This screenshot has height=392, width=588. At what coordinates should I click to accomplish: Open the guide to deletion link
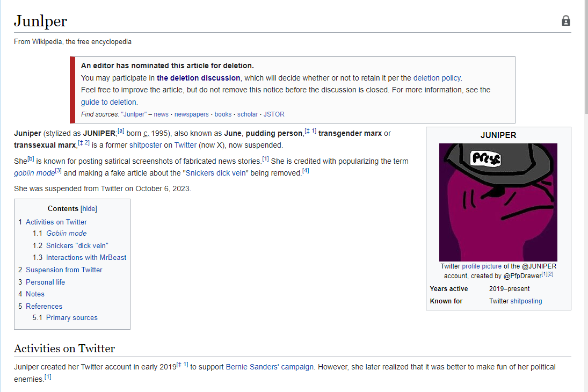tap(108, 102)
